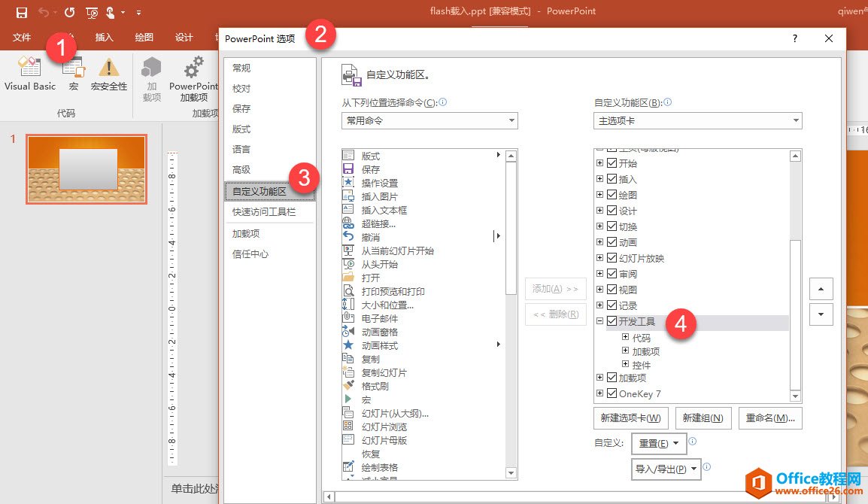868x504 pixels.
Task: Click the 重命名(M)... button
Action: coord(770,418)
